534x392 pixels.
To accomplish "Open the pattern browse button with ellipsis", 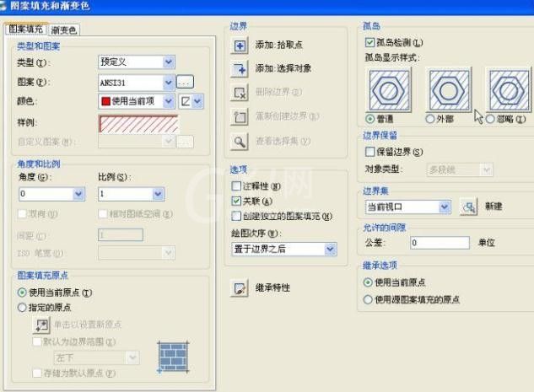I will point(186,82).
